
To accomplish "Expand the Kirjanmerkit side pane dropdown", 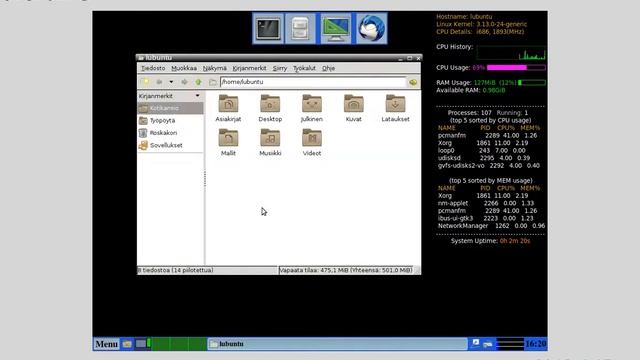I will click(x=198, y=96).
